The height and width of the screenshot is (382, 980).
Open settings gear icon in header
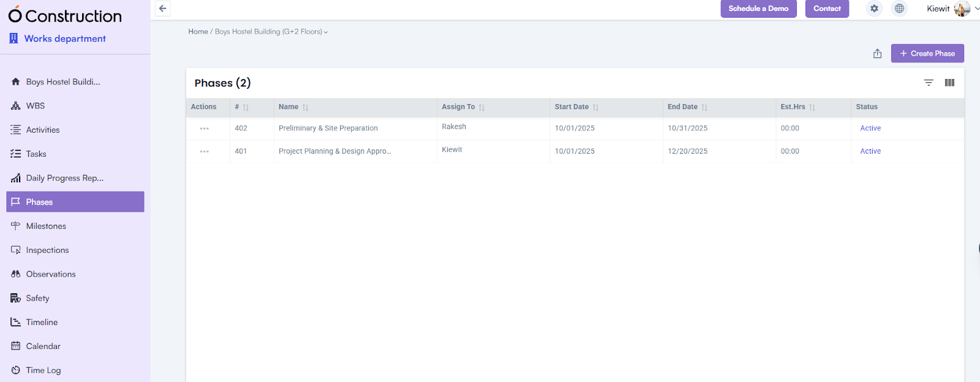point(874,9)
